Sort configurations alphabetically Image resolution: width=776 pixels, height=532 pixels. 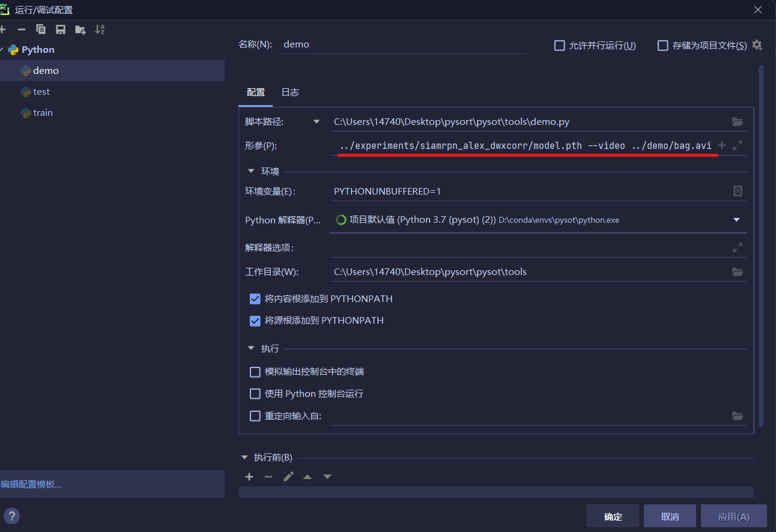(x=100, y=29)
